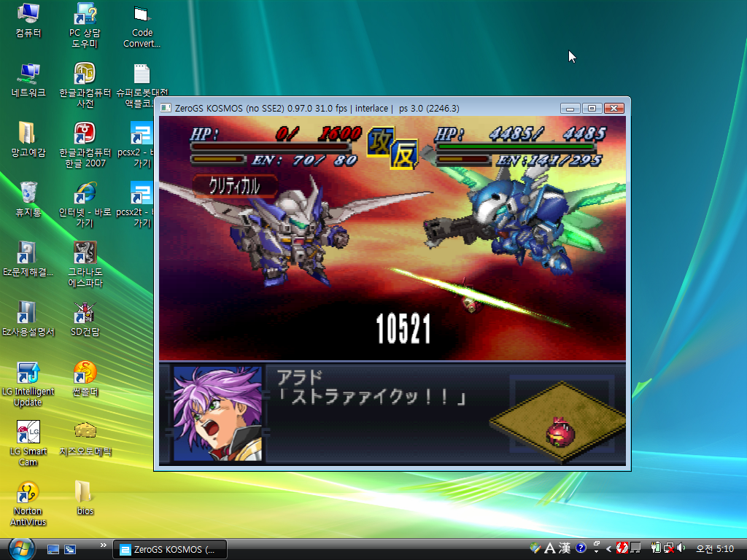This screenshot has height=560, width=747.
Task: Select the 그라나도 에스파다 game shortcut
Action: coord(85,265)
